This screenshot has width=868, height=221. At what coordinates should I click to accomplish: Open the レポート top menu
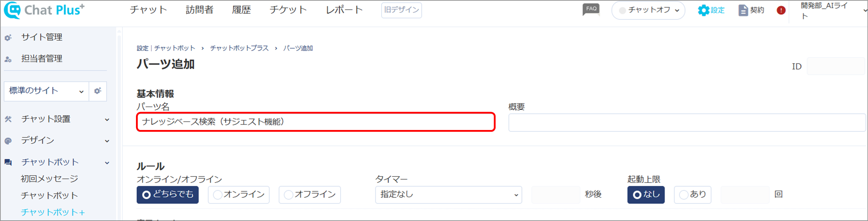[344, 10]
